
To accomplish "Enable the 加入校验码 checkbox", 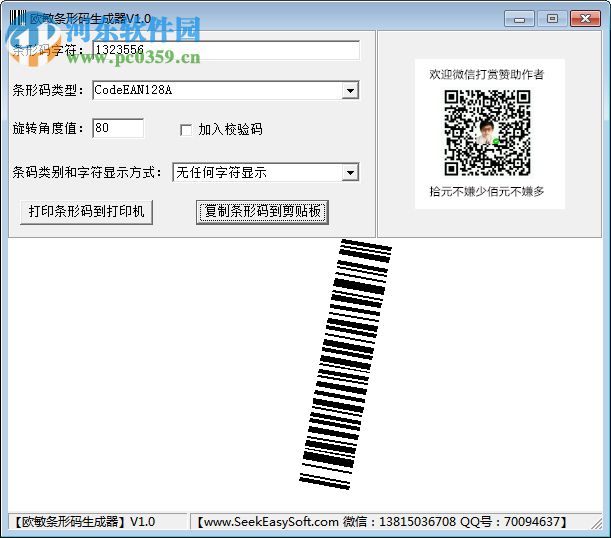I will (x=186, y=130).
